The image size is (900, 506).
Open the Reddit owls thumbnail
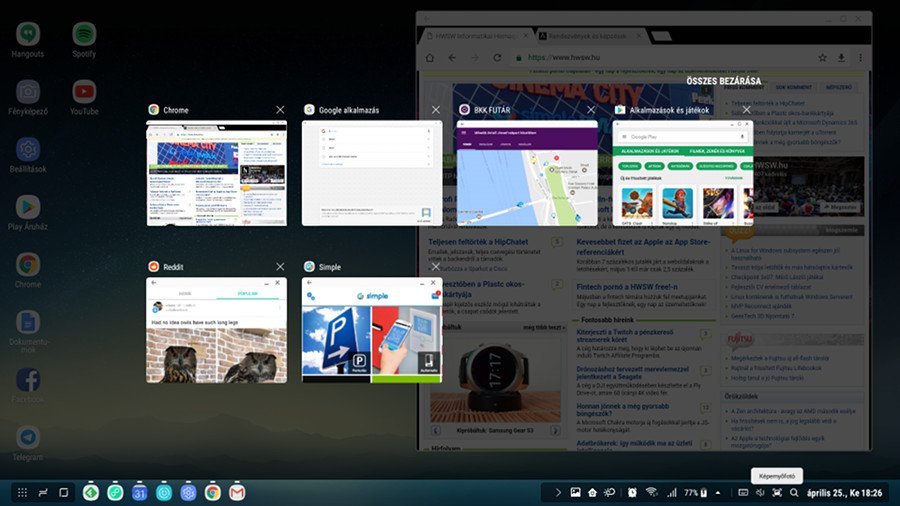(x=216, y=330)
